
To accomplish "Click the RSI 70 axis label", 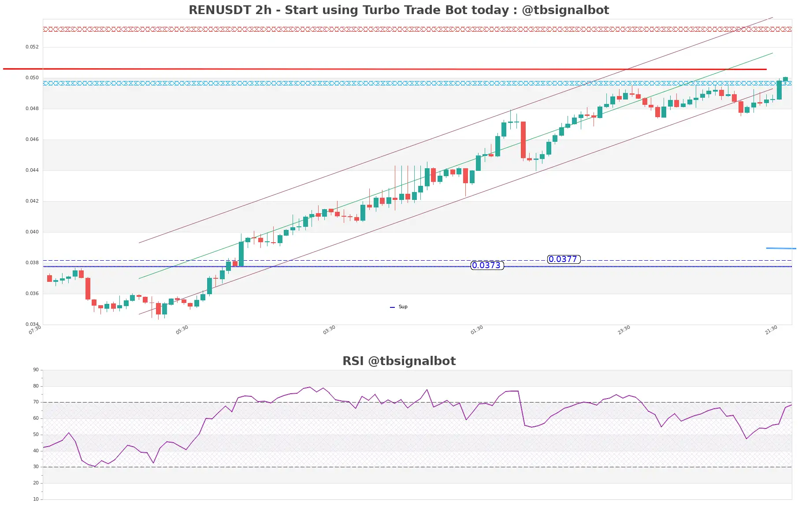I will 36,402.
